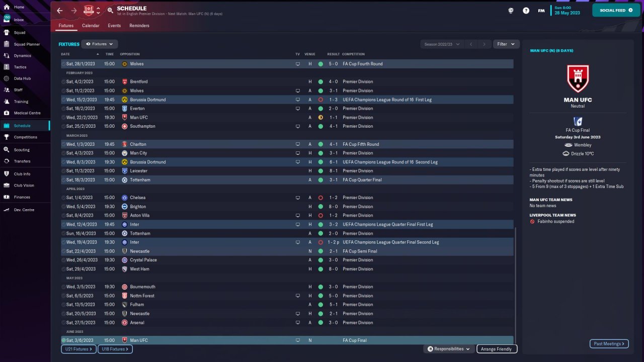Open the Social Feed button
The image size is (644, 362).
pos(616,10)
